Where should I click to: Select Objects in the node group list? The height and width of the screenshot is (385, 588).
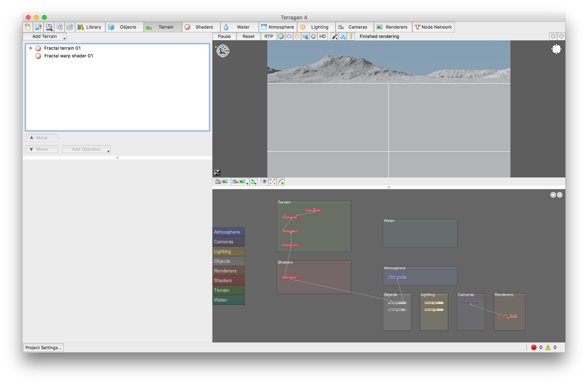[x=228, y=261]
